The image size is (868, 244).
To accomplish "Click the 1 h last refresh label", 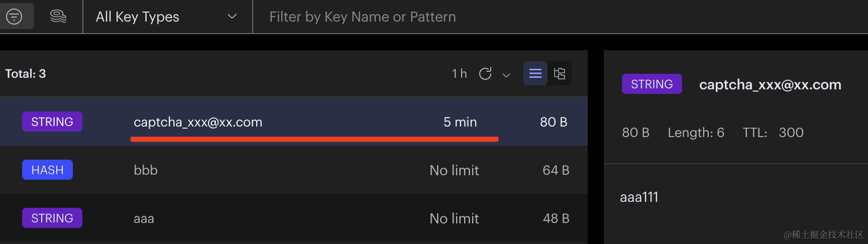I will coord(459,74).
